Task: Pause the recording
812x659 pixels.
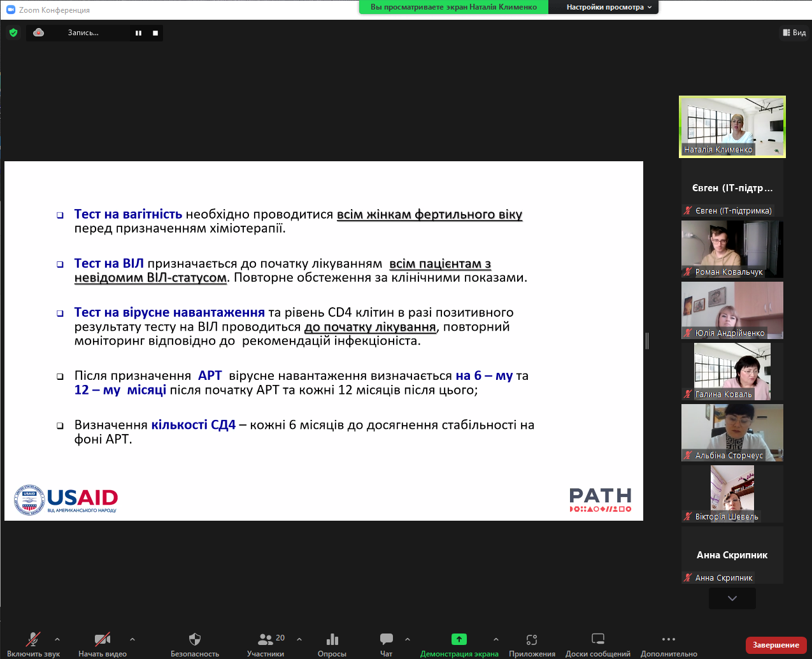Action: (138, 33)
